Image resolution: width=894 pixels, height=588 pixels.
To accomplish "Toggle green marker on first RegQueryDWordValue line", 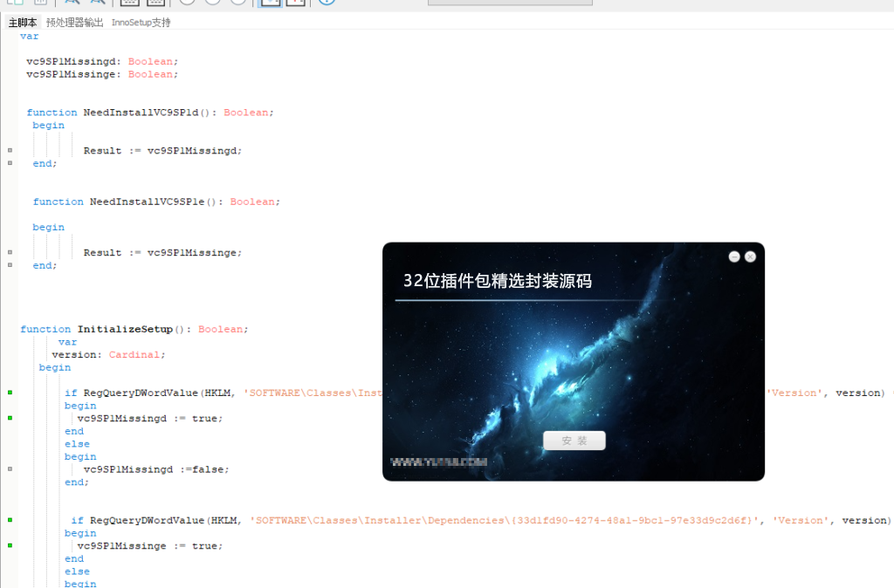I will (x=10, y=393).
